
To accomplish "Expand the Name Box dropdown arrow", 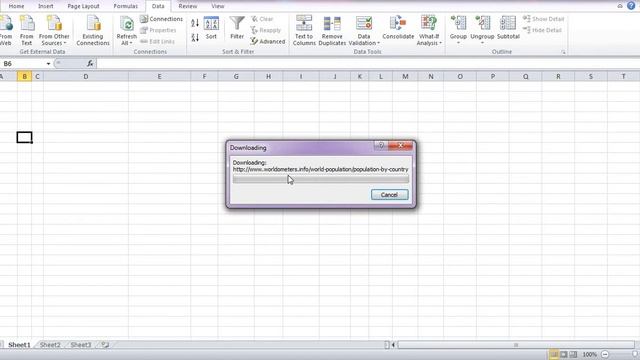I will tap(48, 64).
